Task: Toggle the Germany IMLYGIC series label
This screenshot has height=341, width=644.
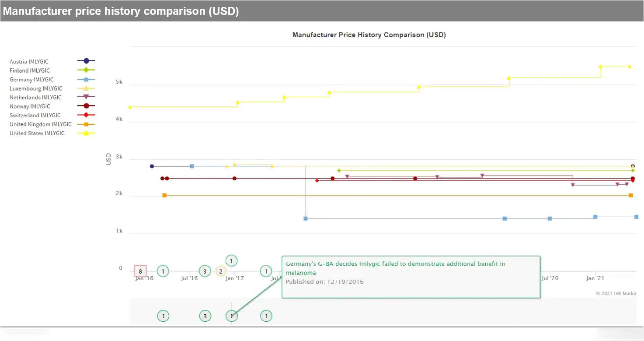Action: (x=31, y=80)
